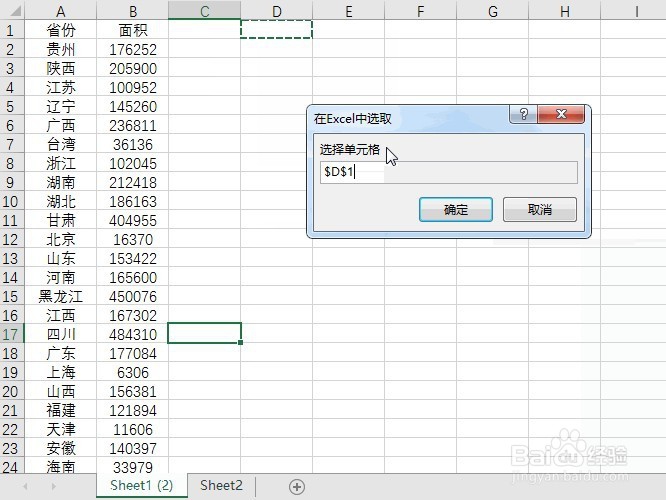Image resolution: width=666 pixels, height=500 pixels.
Task: Click the cell containing 山西
Action: 61,392
